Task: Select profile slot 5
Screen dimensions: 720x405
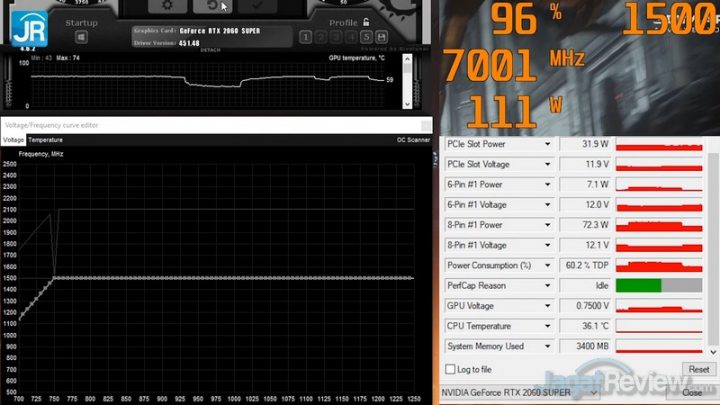Action: pyautogui.click(x=366, y=37)
